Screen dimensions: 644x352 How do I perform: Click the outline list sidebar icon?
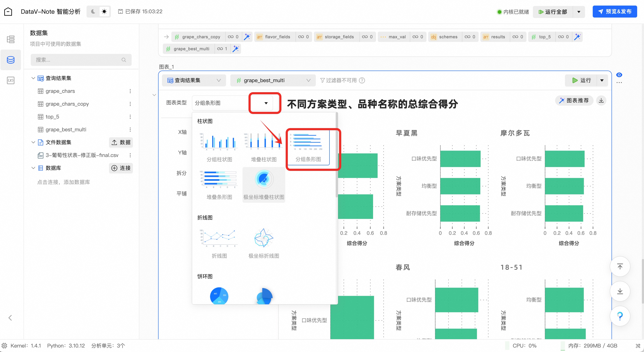coord(10,39)
